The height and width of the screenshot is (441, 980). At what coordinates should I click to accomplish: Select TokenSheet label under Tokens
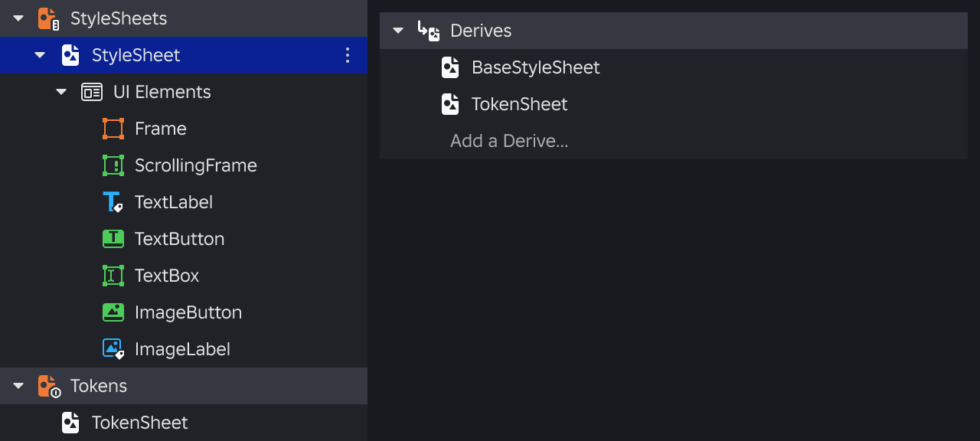140,423
